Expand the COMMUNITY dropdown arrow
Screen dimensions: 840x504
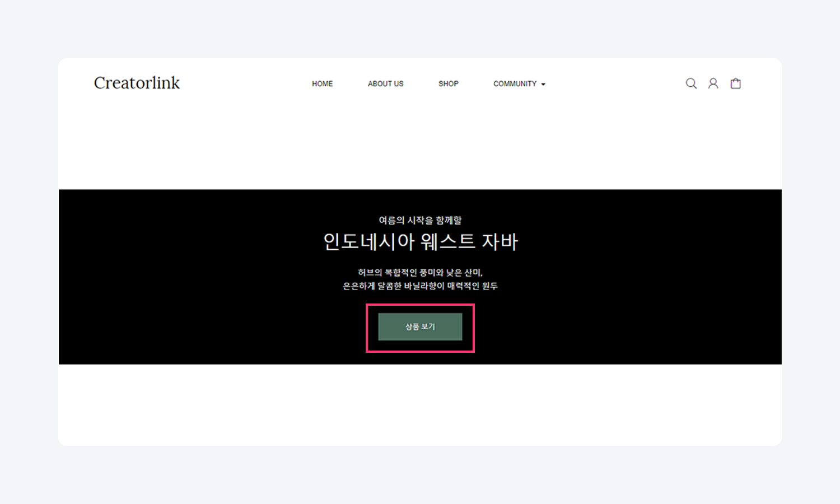[x=543, y=84]
